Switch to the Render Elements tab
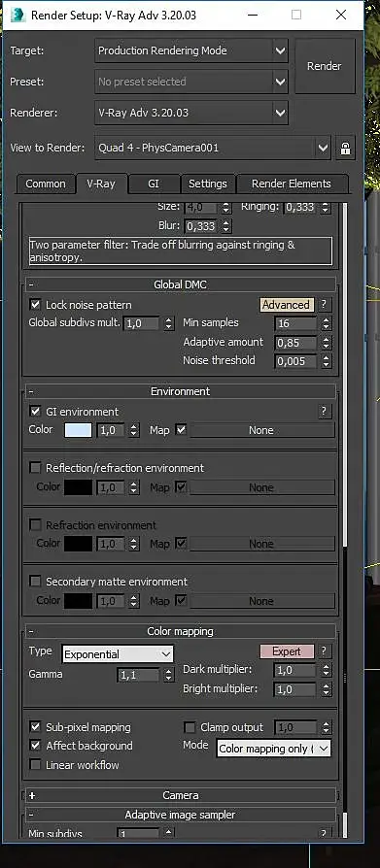The width and height of the screenshot is (380, 868). point(292,184)
